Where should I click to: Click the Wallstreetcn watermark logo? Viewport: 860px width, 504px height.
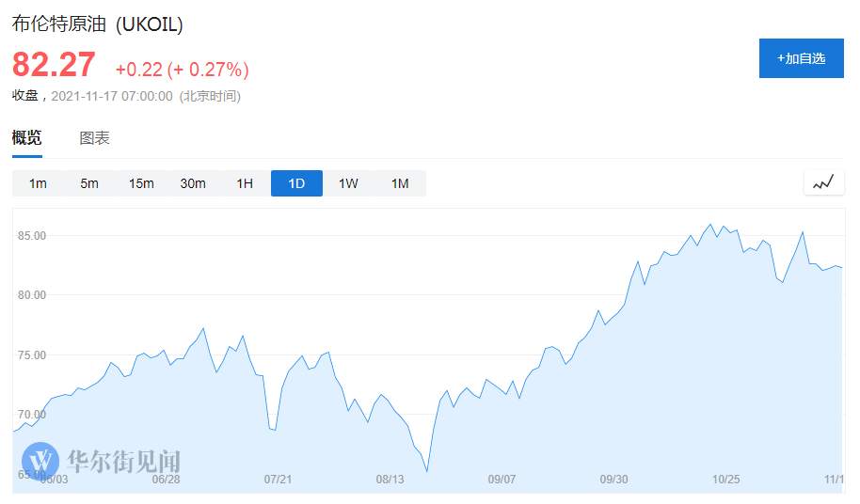[101, 461]
